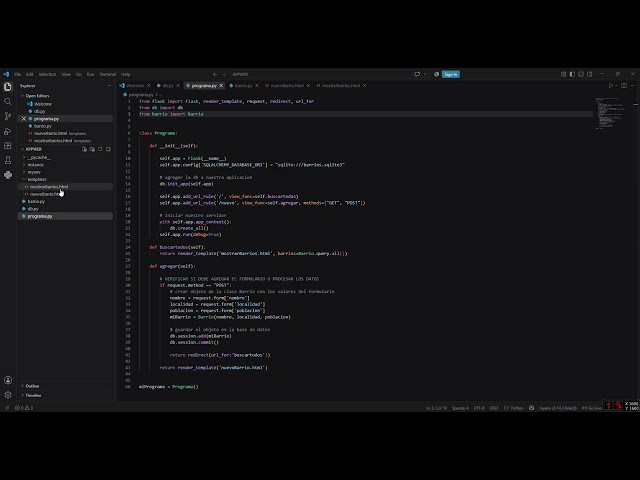Click the Python language mode in status bar
The image size is (640, 480).
coord(517,407)
